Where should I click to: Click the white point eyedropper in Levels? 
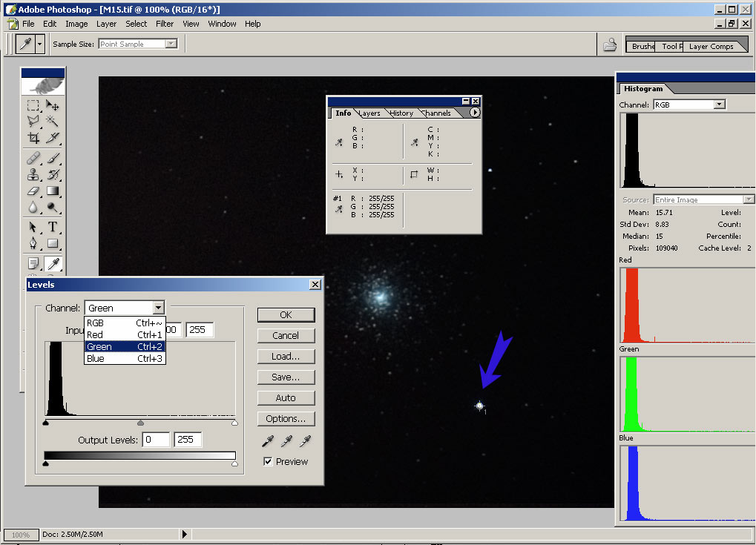point(304,441)
